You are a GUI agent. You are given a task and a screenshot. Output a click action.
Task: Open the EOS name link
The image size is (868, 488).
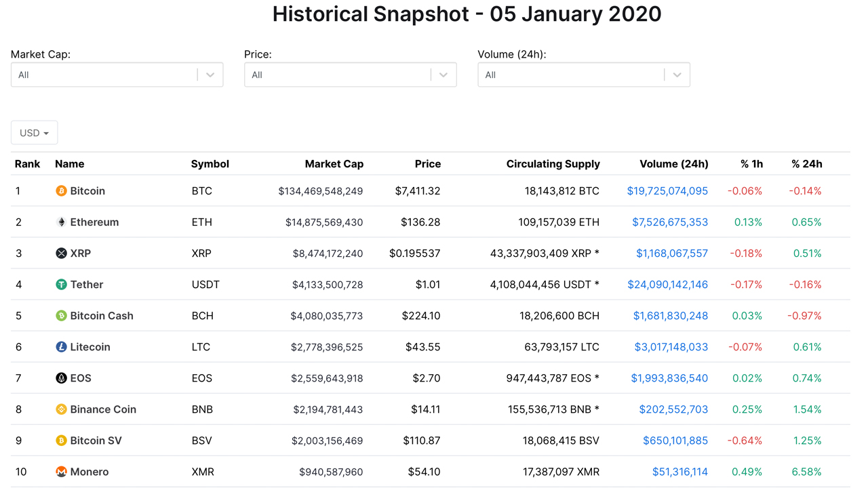pyautogui.click(x=81, y=378)
